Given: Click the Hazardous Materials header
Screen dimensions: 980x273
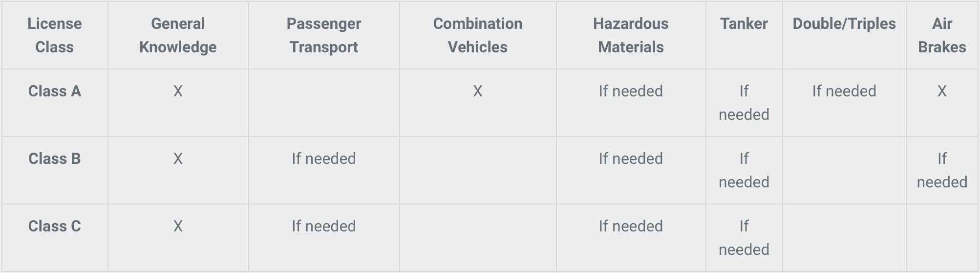Looking at the screenshot, I should 631,35.
